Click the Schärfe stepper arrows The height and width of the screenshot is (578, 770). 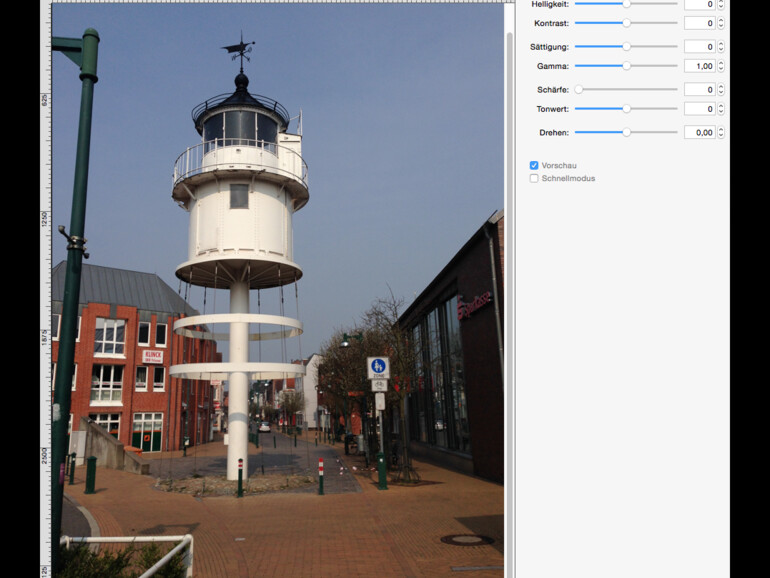pos(721,89)
